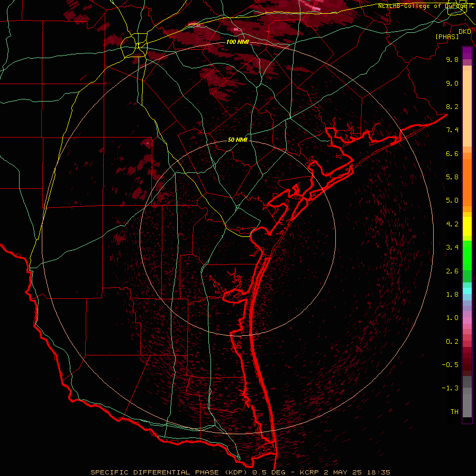Click the "TH" threshold label on the scale
This screenshot has height=476, width=476.
(454, 412)
